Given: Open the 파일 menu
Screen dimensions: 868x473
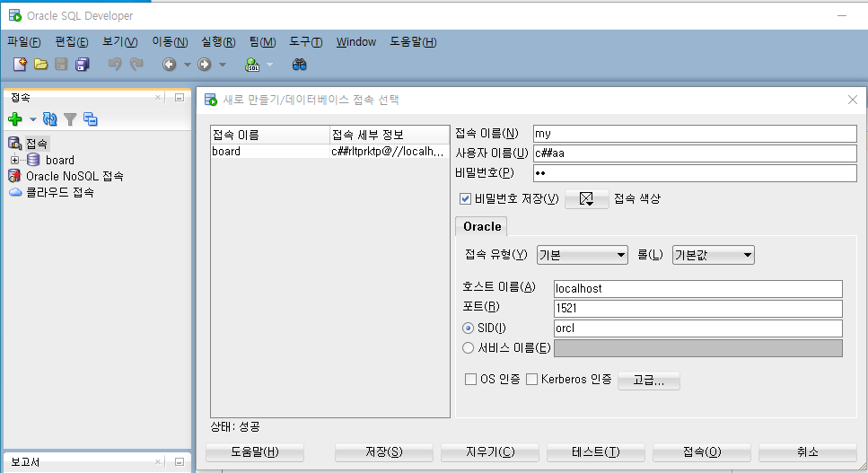Looking at the screenshot, I should (24, 42).
